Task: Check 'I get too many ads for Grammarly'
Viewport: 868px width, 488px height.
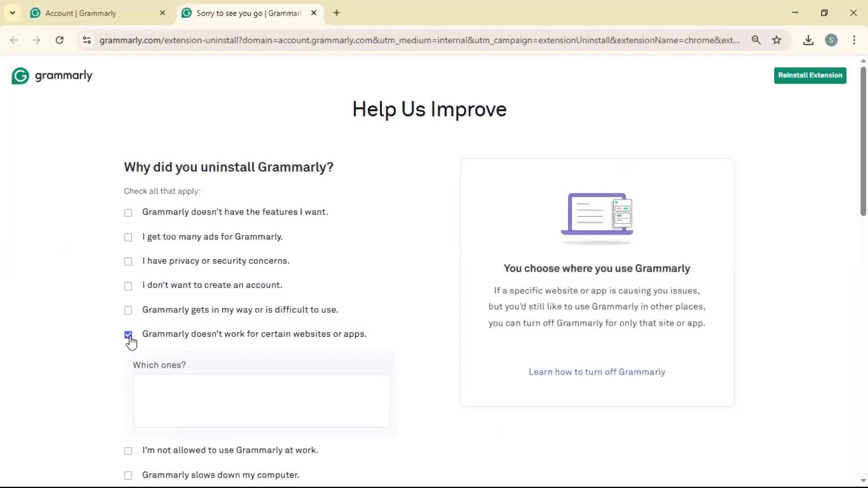Action: (x=128, y=237)
